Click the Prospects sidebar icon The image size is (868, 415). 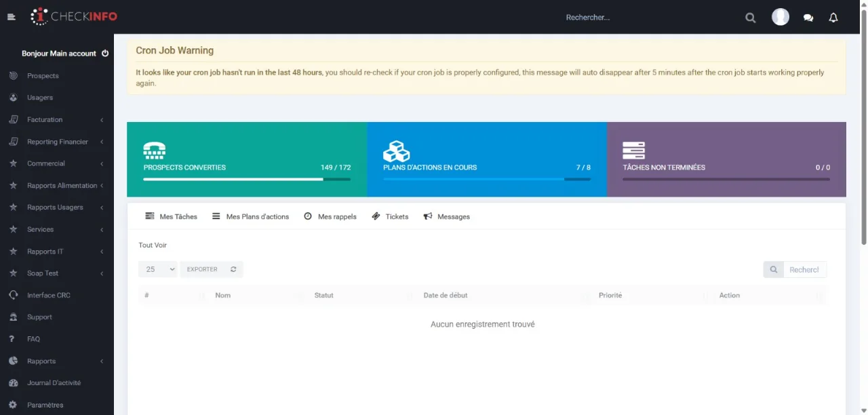[x=13, y=75]
